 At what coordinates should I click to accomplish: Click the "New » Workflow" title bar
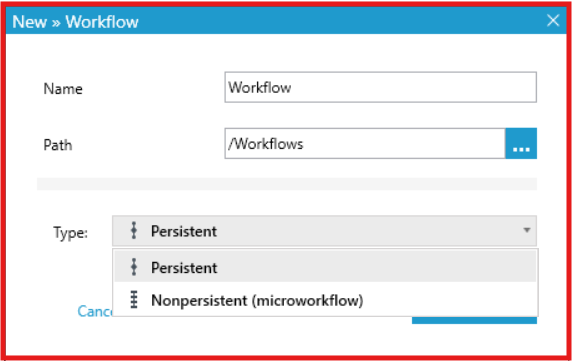pyautogui.click(x=286, y=21)
